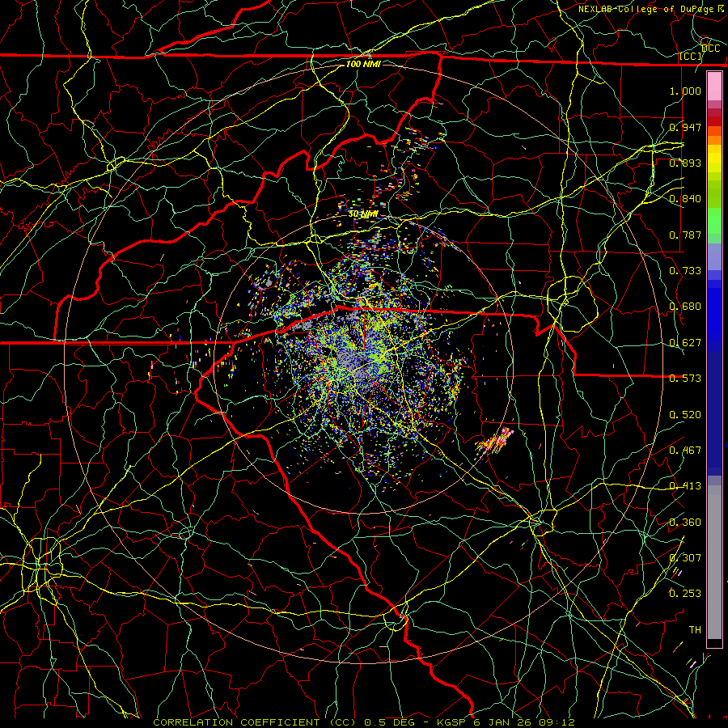Click the 0.253 legend value
Viewport: 728px width, 728px height.
pyautogui.click(x=685, y=594)
